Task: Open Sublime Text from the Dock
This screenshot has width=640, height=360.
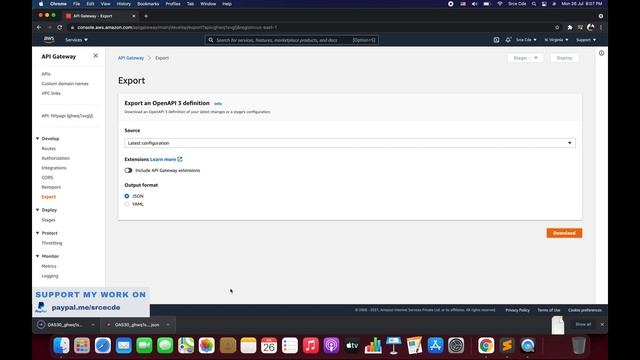Action: coord(507,345)
